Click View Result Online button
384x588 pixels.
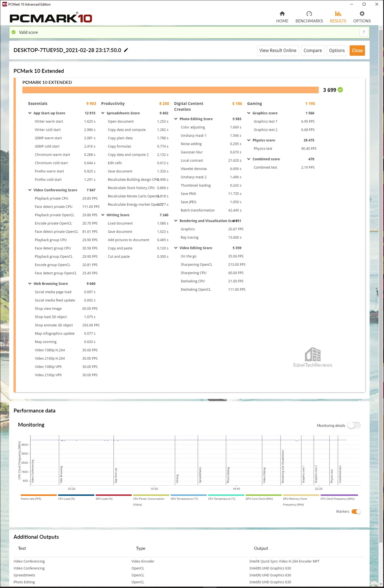pyautogui.click(x=278, y=50)
